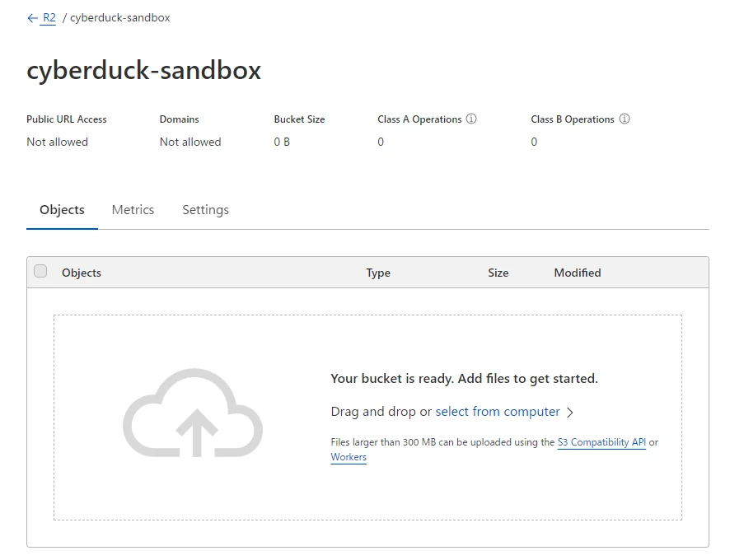Click the select from computer link

(x=497, y=412)
